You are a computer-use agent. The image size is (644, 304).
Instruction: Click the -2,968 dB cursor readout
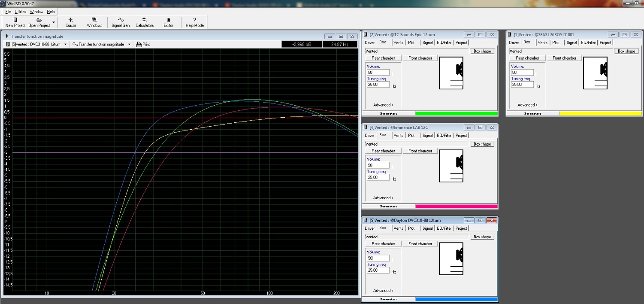coord(301,44)
